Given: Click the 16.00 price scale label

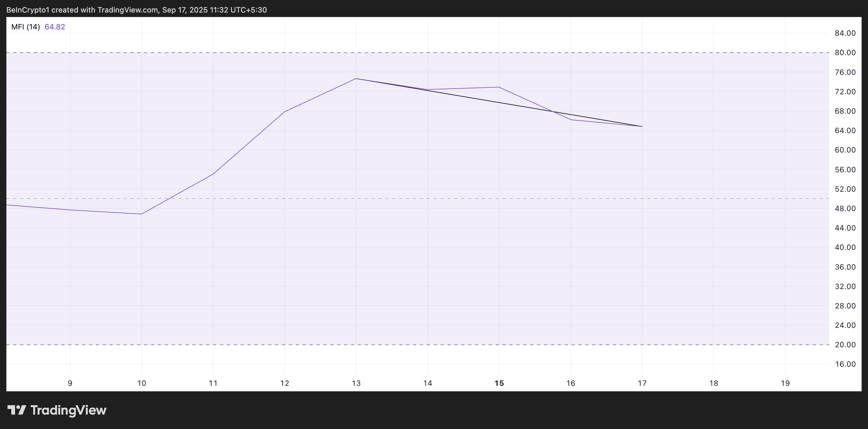Looking at the screenshot, I should click(845, 364).
